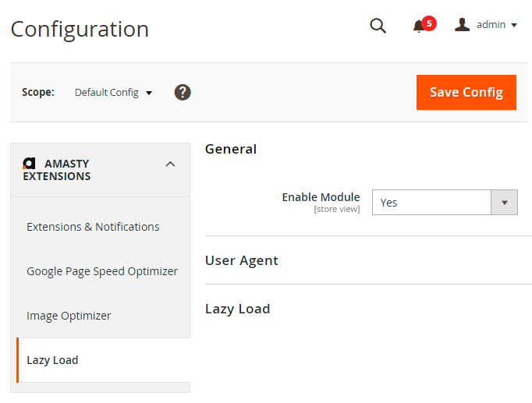Click the scope help question mark icon
Viewport: 532px width, 403px height.
pyautogui.click(x=183, y=92)
